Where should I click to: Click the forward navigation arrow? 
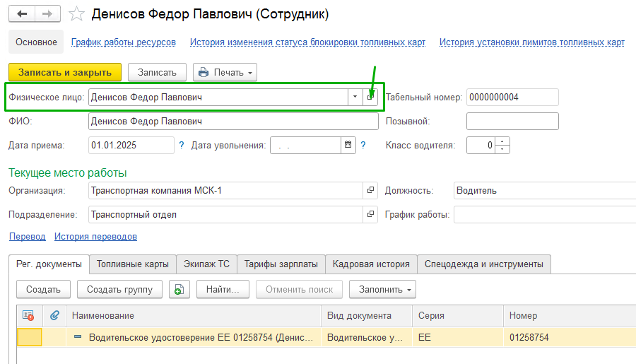[47, 14]
